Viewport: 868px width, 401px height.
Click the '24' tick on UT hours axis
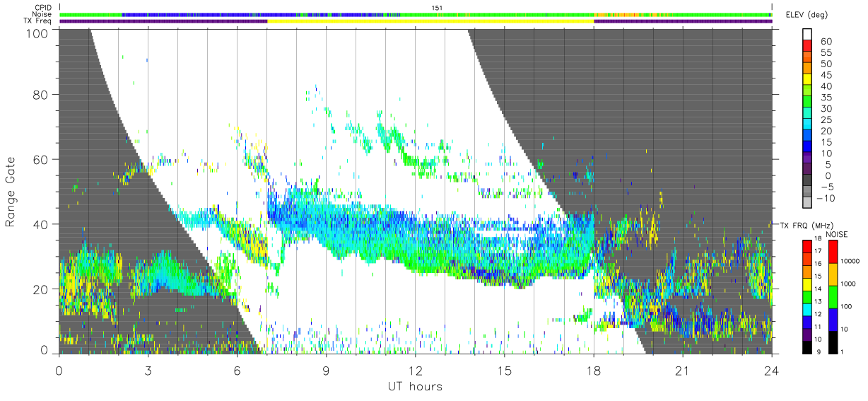coord(772,370)
